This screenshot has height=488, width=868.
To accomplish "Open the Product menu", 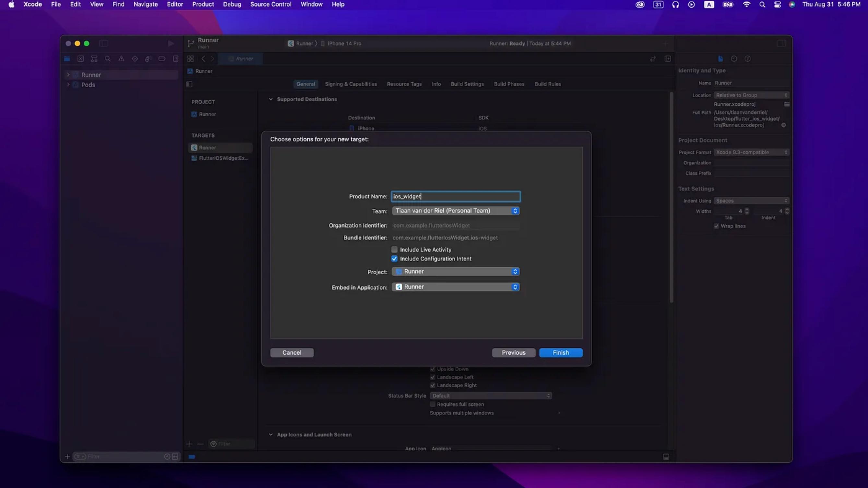I will 203,5.
